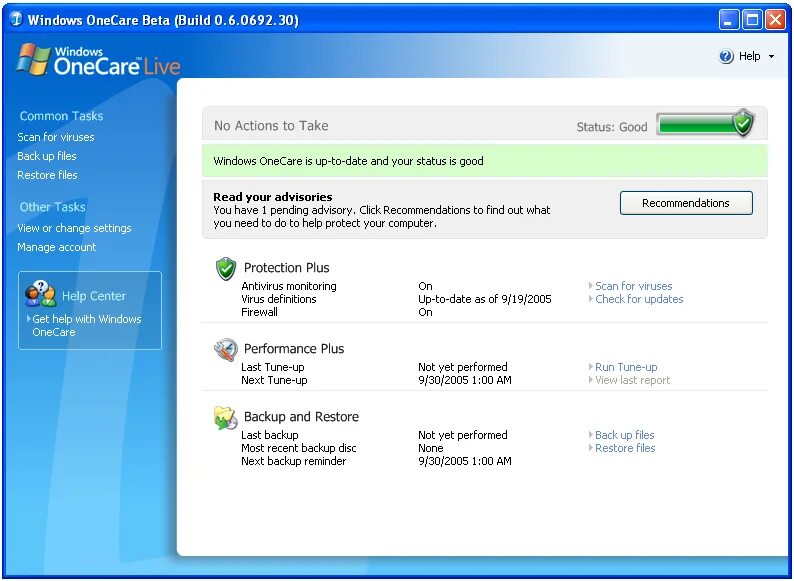This screenshot has height=581, width=794.
Task: Click Check for updates link
Action: coord(639,299)
